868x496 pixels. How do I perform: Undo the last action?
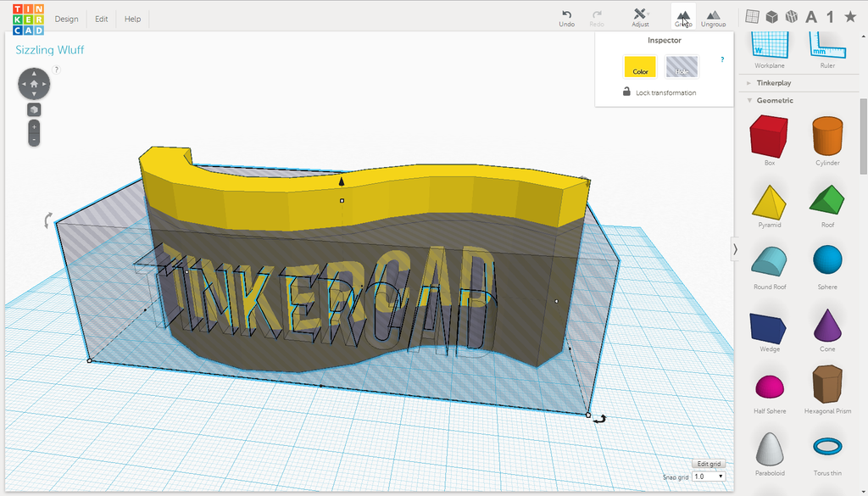[x=566, y=16]
